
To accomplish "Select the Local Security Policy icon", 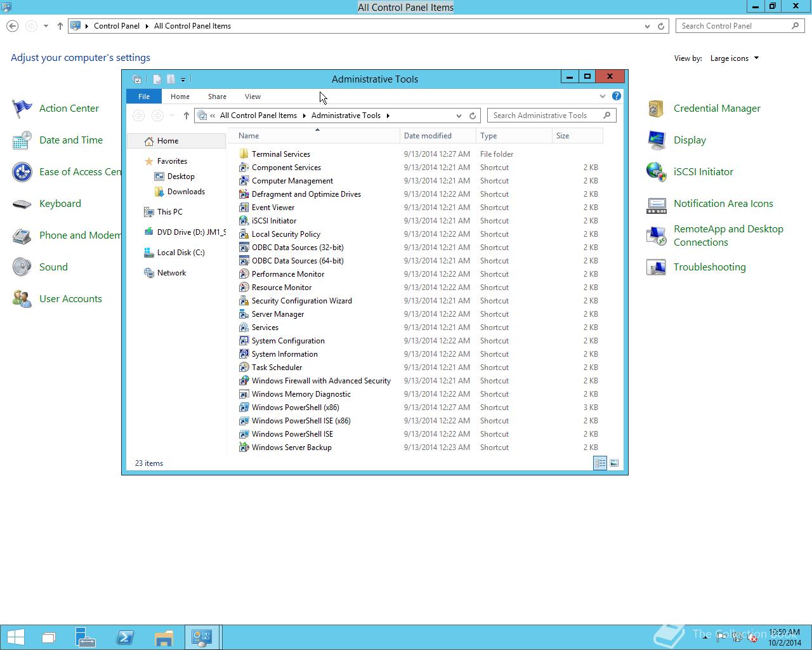I will click(x=244, y=234).
